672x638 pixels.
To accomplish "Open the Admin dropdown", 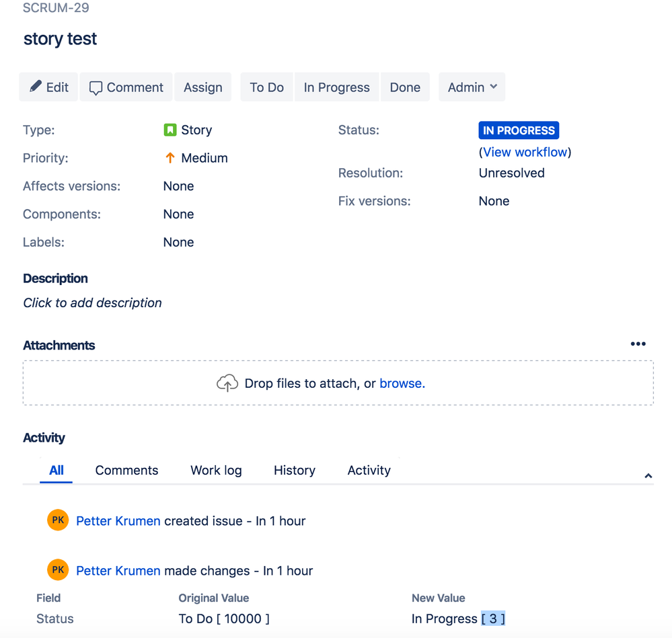I will pyautogui.click(x=472, y=87).
